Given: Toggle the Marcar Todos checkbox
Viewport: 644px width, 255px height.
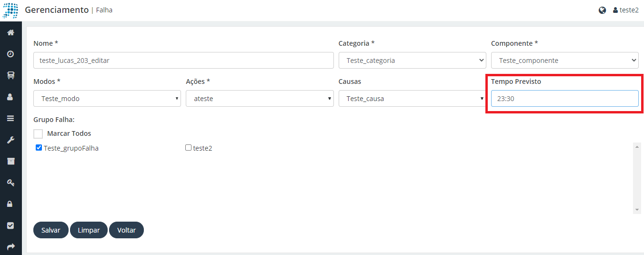Looking at the screenshot, I should pyautogui.click(x=38, y=134).
